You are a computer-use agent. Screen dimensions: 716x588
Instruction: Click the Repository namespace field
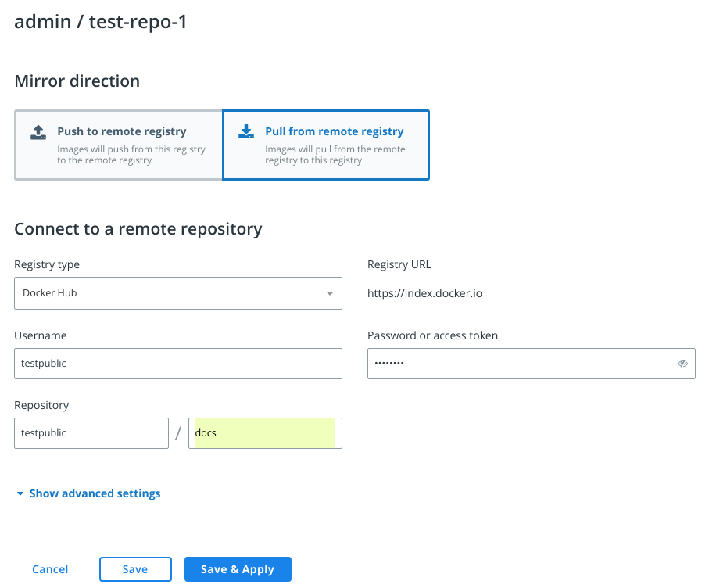(91, 433)
